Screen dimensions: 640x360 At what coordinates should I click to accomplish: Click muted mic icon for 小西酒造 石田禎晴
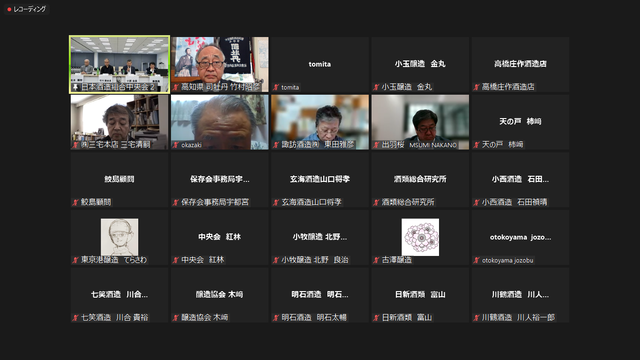pos(476,202)
